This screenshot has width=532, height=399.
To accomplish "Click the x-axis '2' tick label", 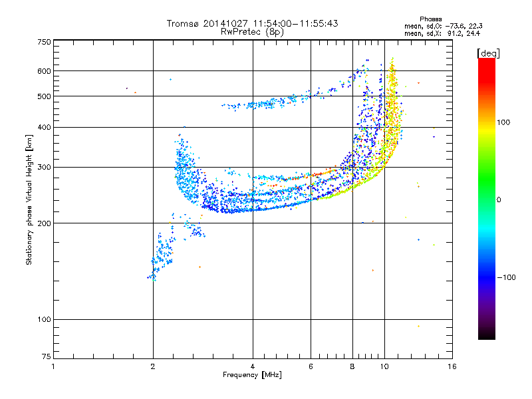I will point(153,366).
